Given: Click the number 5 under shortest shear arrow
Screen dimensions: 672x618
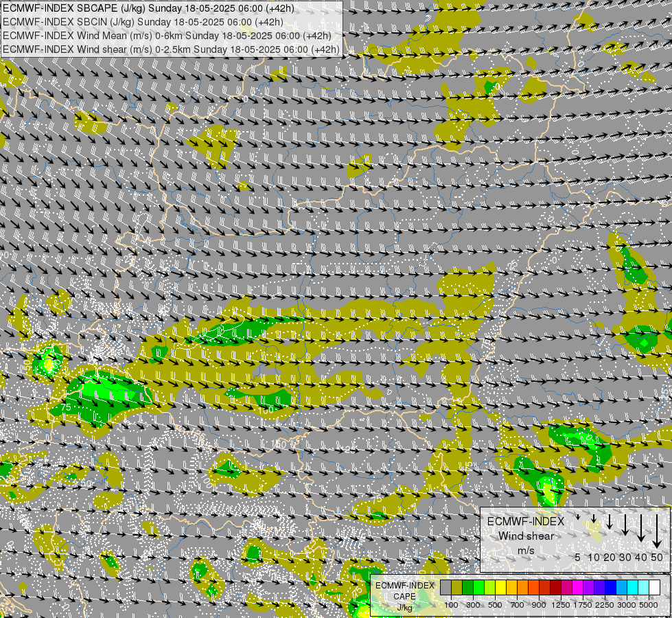Looking at the screenshot, I should [x=578, y=558].
